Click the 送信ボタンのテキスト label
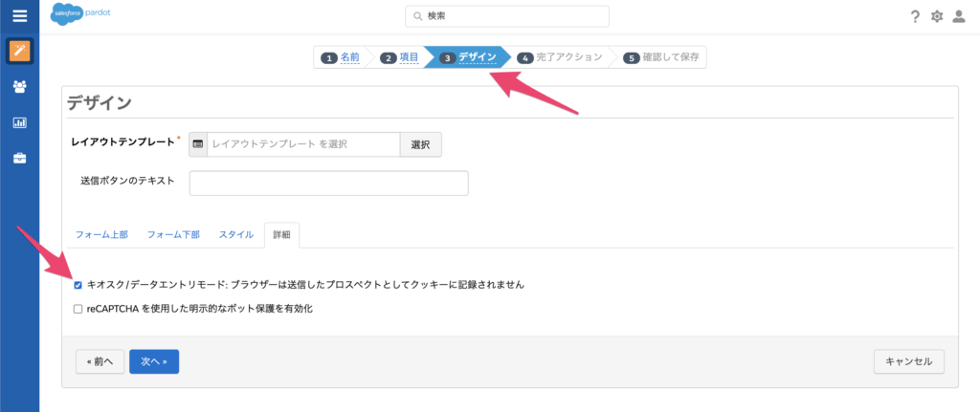 [x=127, y=181]
